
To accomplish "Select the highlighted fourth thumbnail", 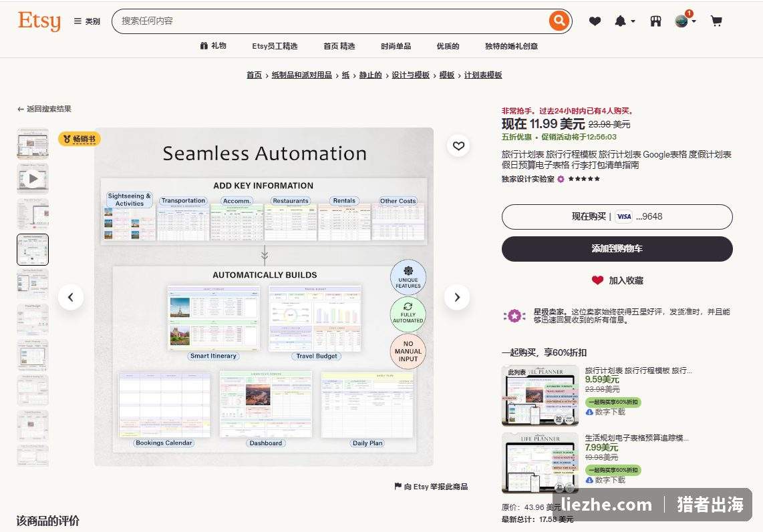I will [33, 250].
